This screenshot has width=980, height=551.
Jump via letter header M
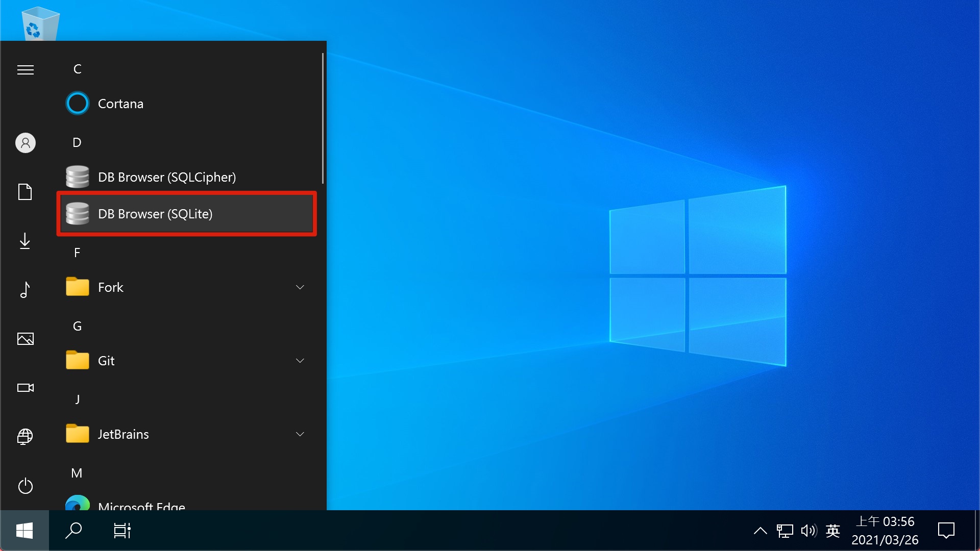pos(77,473)
